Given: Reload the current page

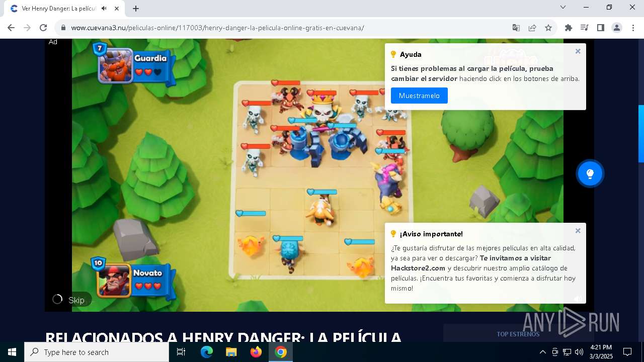Looking at the screenshot, I should click(43, 28).
